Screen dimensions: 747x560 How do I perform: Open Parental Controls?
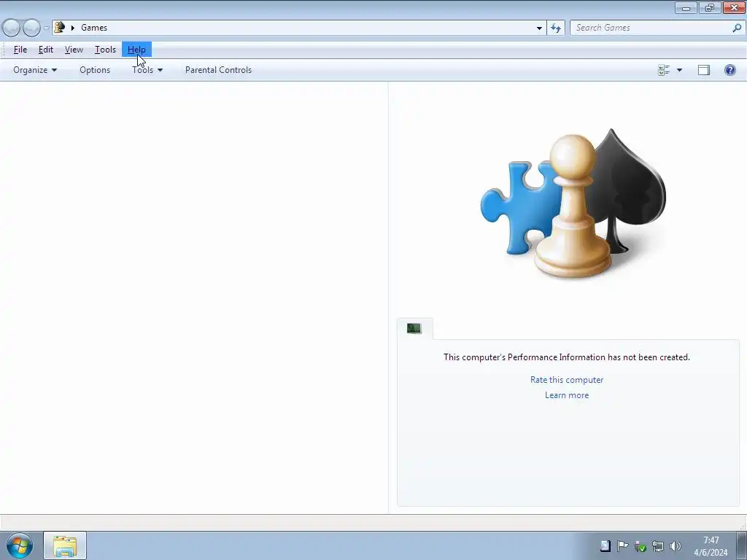pyautogui.click(x=218, y=70)
